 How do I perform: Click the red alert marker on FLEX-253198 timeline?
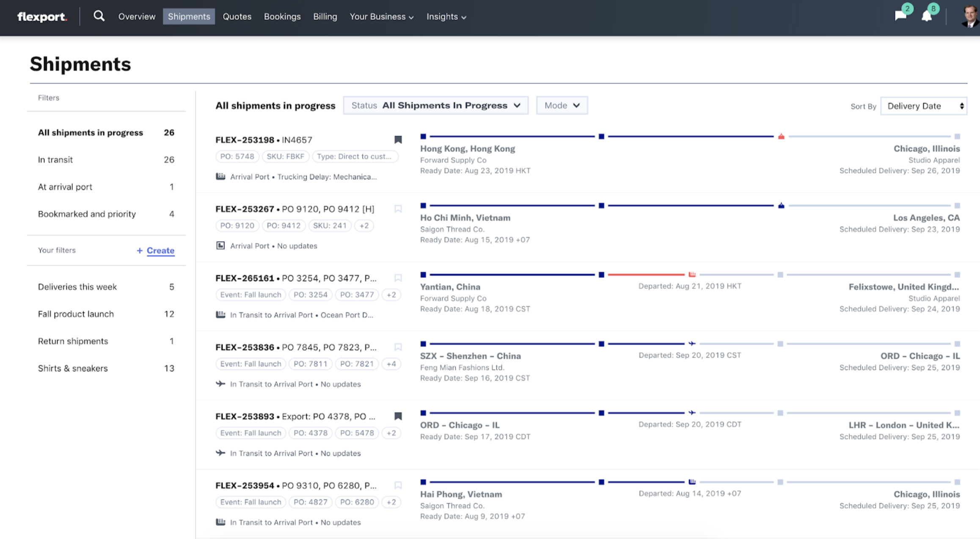point(781,136)
